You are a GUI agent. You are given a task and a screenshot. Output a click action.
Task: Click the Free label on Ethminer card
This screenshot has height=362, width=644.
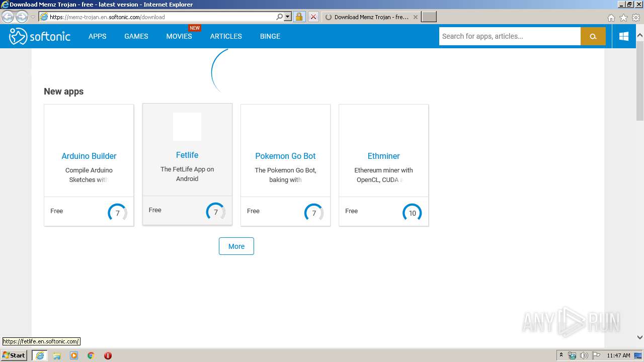(x=351, y=211)
